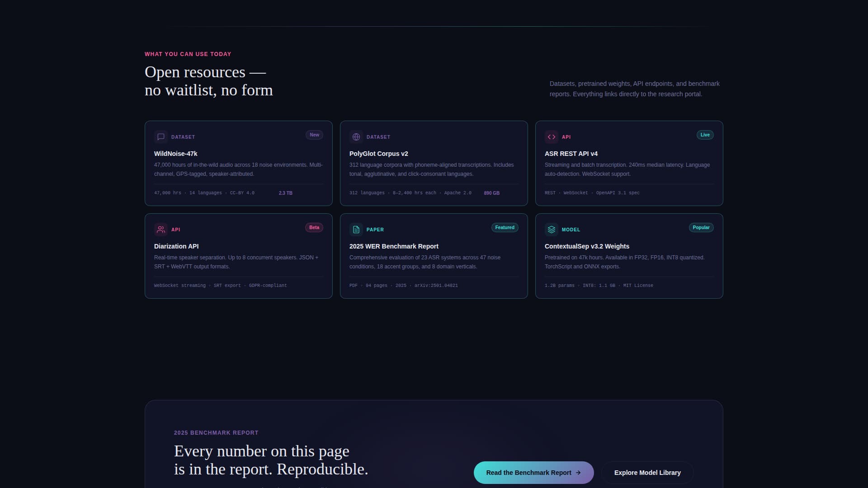Click the phoneme-aligned transcriptions description

point(431,169)
